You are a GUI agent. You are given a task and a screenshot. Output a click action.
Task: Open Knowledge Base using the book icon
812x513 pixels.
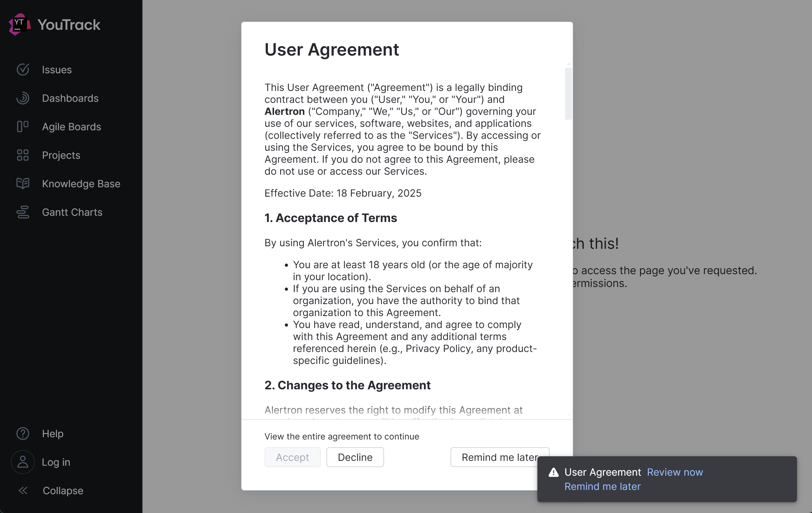click(22, 184)
